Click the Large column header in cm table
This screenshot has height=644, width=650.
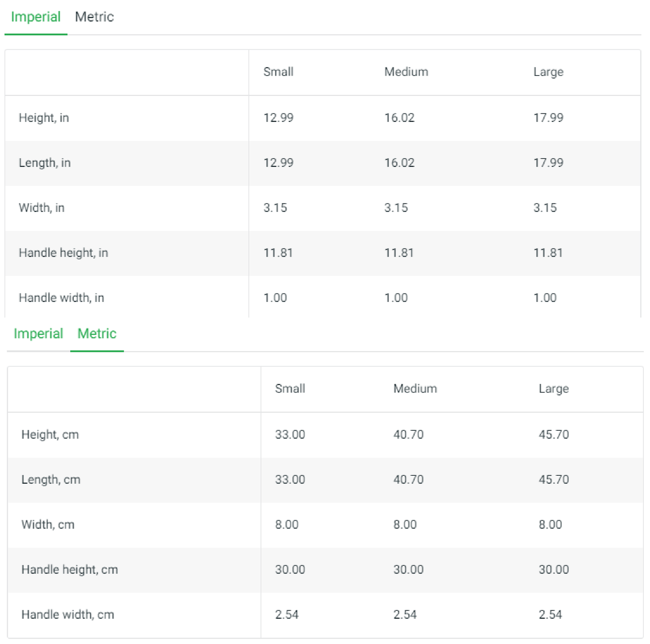(x=554, y=389)
